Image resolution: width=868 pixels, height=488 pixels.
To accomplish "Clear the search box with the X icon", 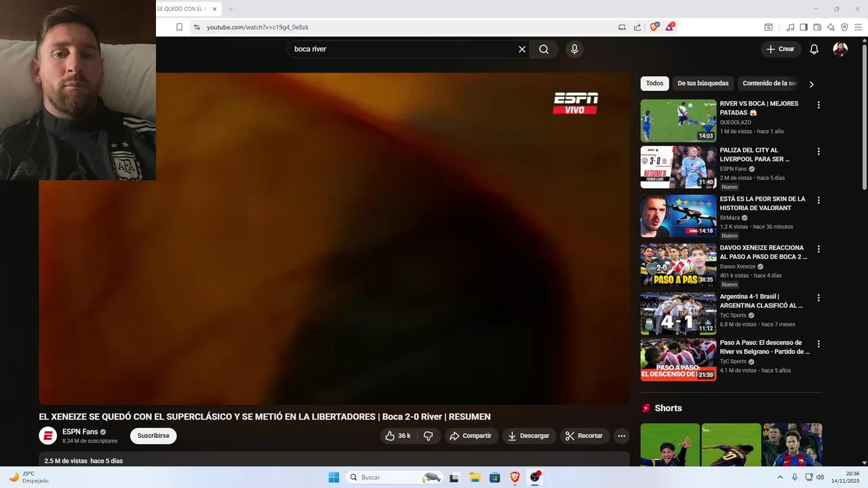I will click(522, 49).
